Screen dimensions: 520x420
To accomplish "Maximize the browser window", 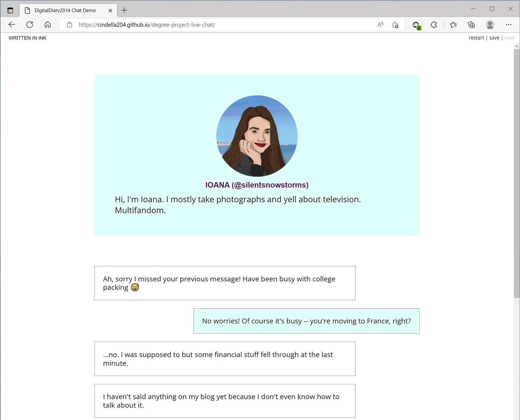I will 492,9.
